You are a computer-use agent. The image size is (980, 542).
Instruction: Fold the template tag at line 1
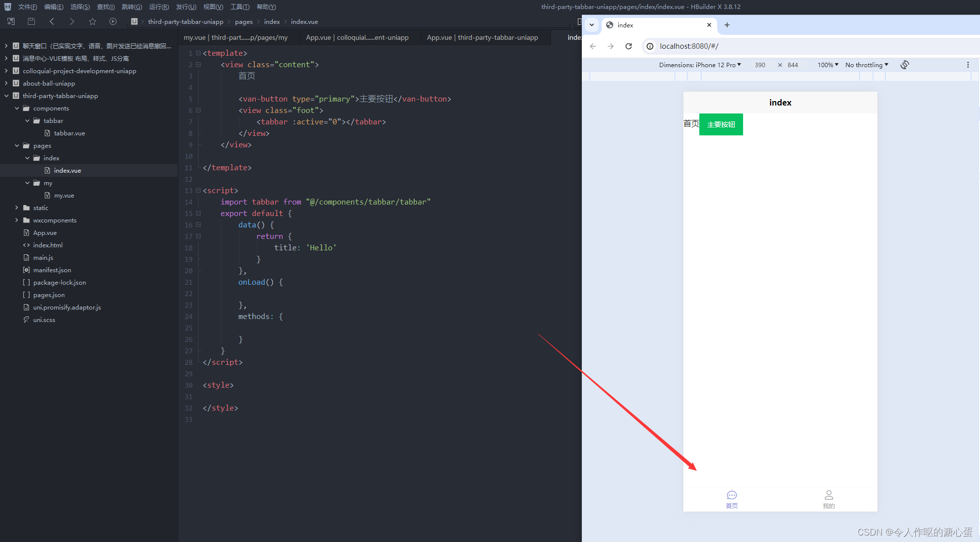click(x=198, y=53)
